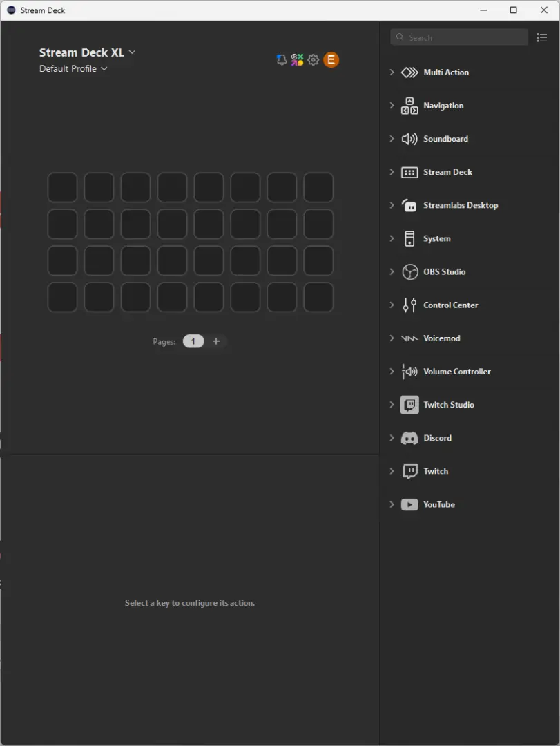The height and width of the screenshot is (746, 560).
Task: Expand the Control Center chevron
Action: click(392, 305)
